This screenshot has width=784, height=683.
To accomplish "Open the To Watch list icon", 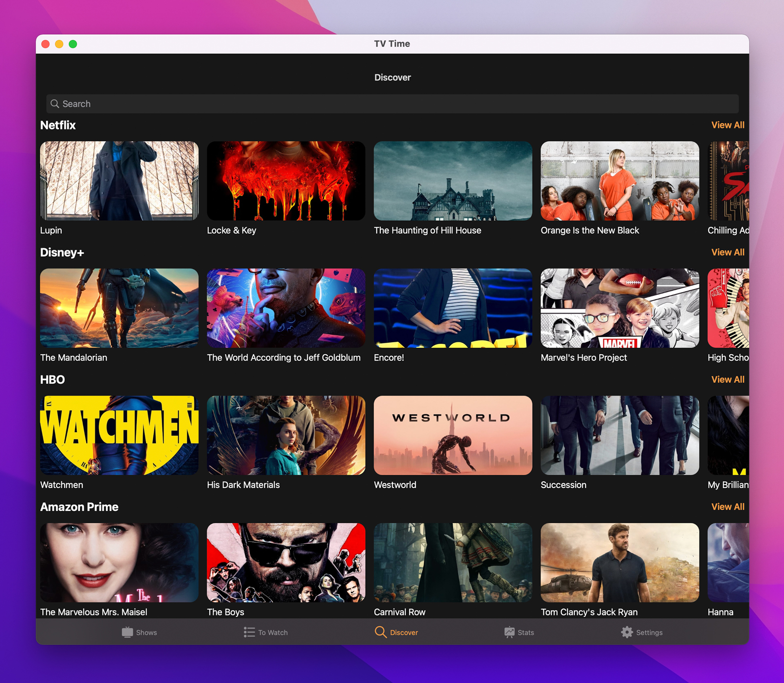I will (x=249, y=632).
